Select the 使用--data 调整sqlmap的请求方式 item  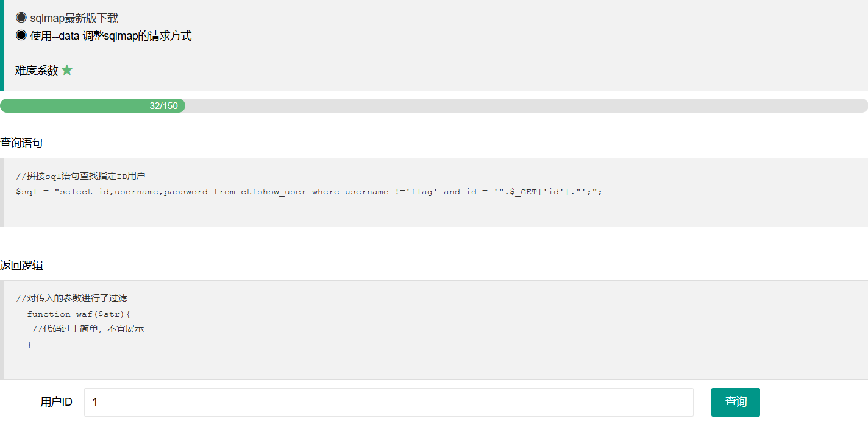coord(111,36)
